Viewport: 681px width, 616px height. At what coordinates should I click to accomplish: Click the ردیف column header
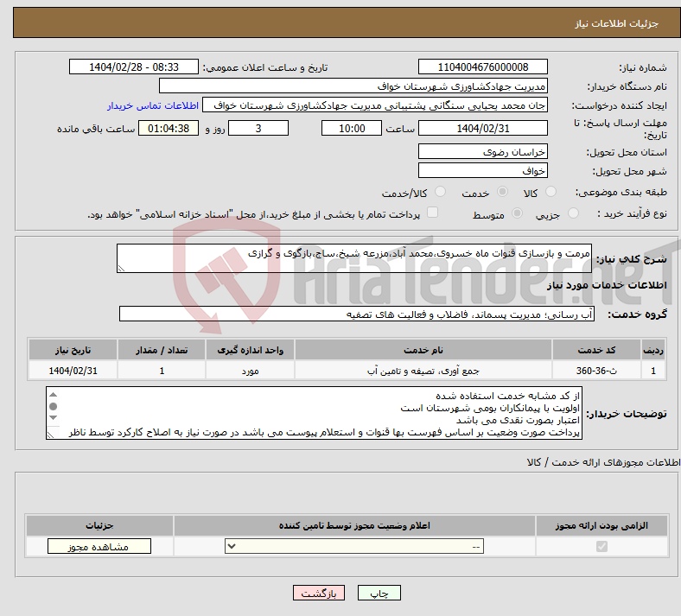coord(653,350)
